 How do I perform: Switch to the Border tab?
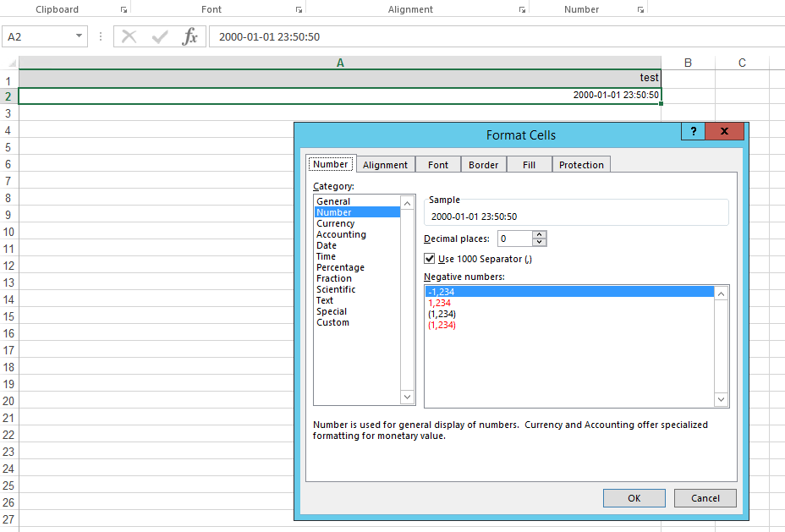tap(483, 164)
